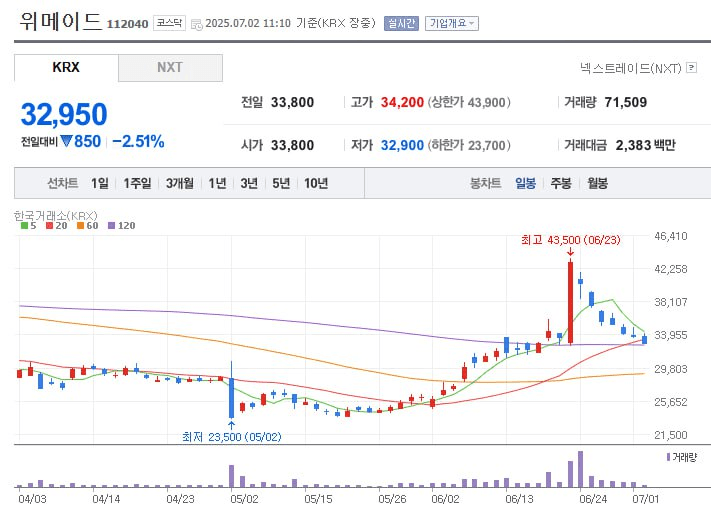Click the orange 60-day moving average swatch
The width and height of the screenshot is (711, 519).
(80, 225)
